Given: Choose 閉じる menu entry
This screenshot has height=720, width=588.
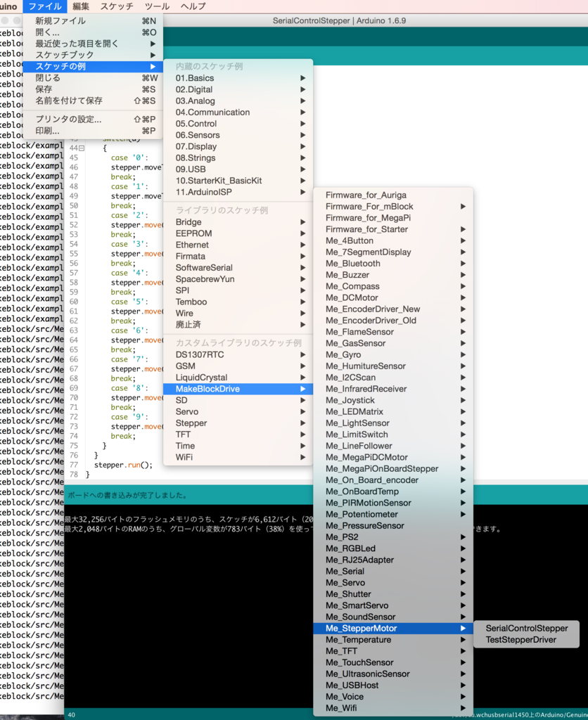Looking at the screenshot, I should (x=93, y=77).
